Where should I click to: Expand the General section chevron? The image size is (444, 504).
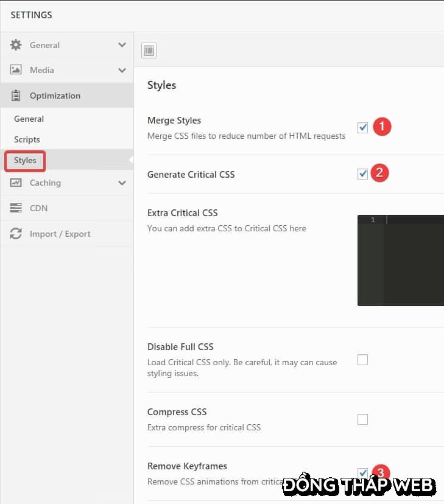(122, 45)
